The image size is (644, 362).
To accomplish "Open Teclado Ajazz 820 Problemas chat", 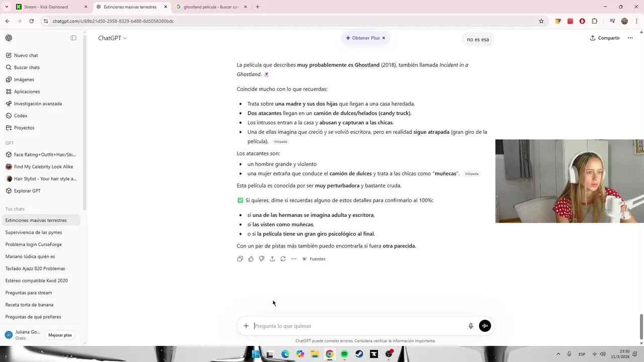I will [41, 268].
